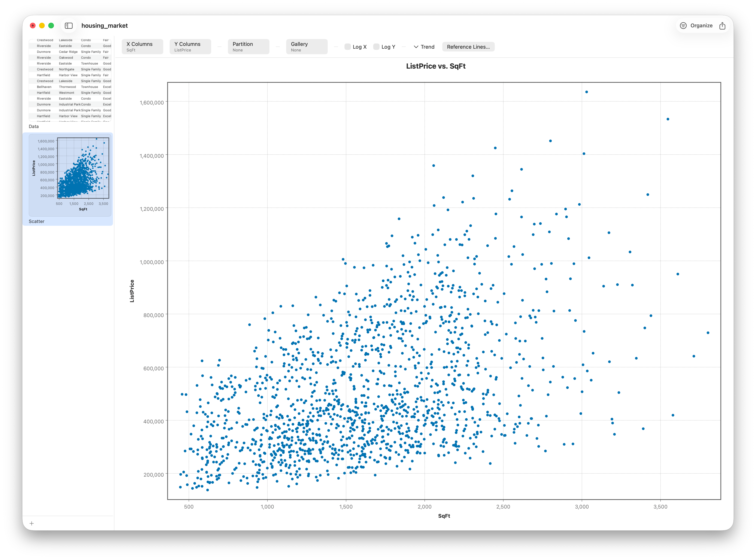Select the Data table thumbnail
The image size is (756, 560).
click(x=70, y=80)
